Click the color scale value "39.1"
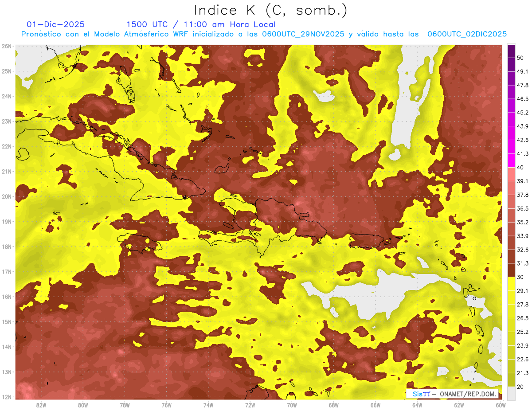Viewport: 532px width, 411px height. (x=523, y=181)
